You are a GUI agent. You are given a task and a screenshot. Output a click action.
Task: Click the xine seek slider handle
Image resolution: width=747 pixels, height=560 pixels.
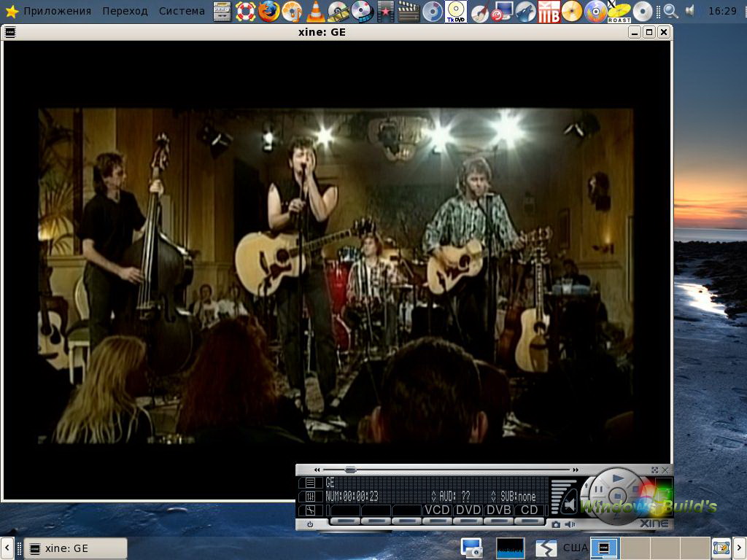[350, 470]
